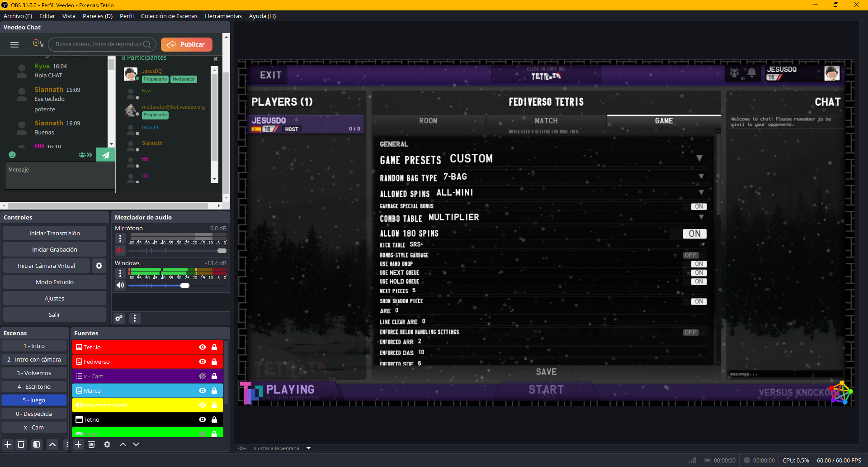Screen dimensions: 868x467
Task: Show the x - Cam source
Action: tap(203, 376)
